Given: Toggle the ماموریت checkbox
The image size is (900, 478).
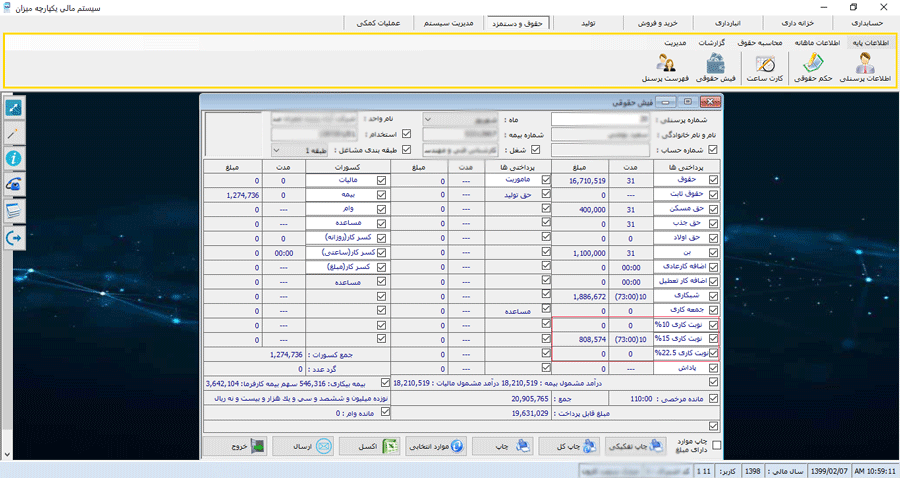Looking at the screenshot, I should (546, 180).
